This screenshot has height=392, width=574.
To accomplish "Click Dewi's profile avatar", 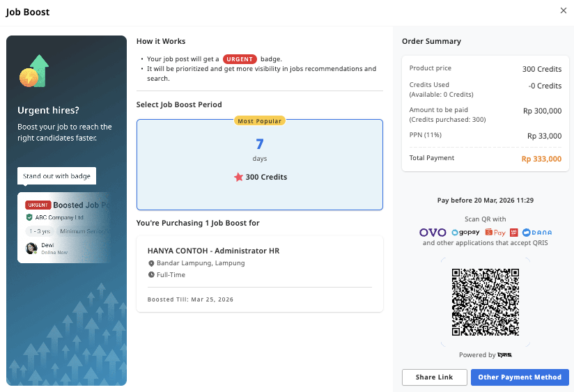I will coord(31,249).
